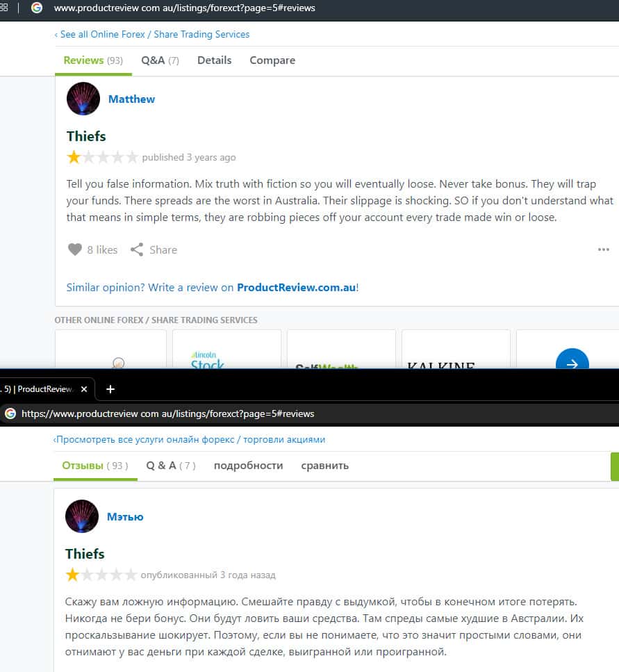Image resolution: width=619 pixels, height=672 pixels.
Task: Open the Matthew username link
Action: [131, 99]
